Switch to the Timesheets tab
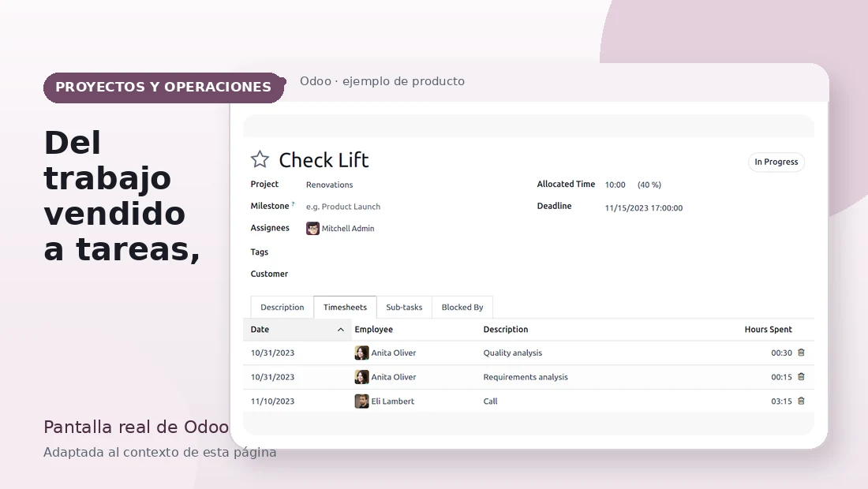 point(345,307)
